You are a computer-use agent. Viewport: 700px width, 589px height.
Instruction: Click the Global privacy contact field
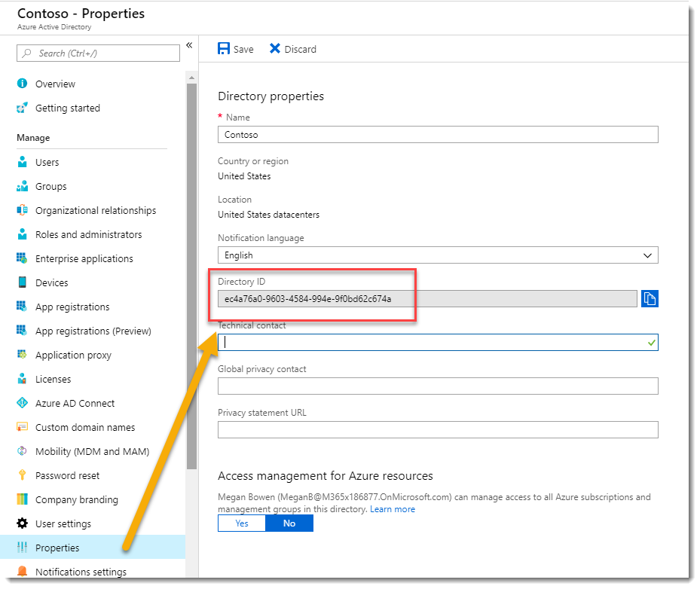pos(438,386)
